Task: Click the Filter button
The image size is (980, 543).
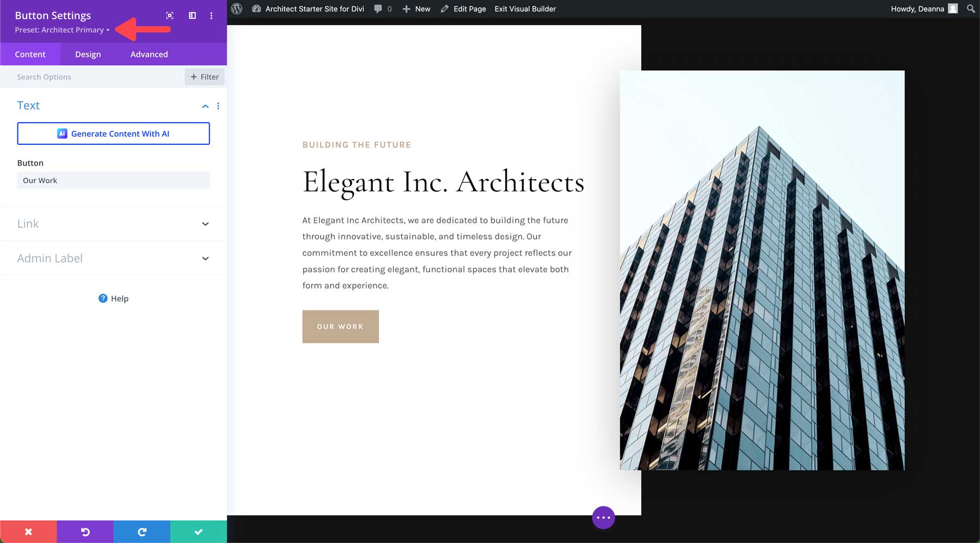Action: click(x=204, y=76)
